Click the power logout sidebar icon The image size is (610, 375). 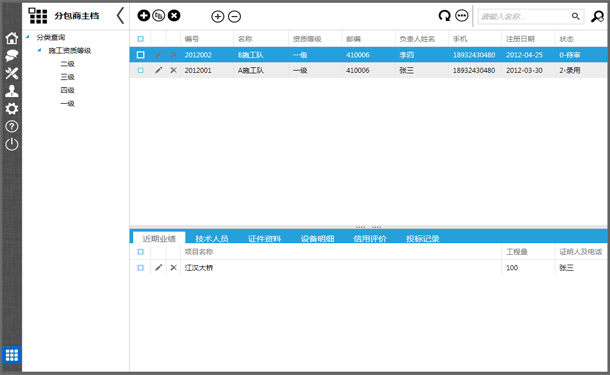point(12,144)
